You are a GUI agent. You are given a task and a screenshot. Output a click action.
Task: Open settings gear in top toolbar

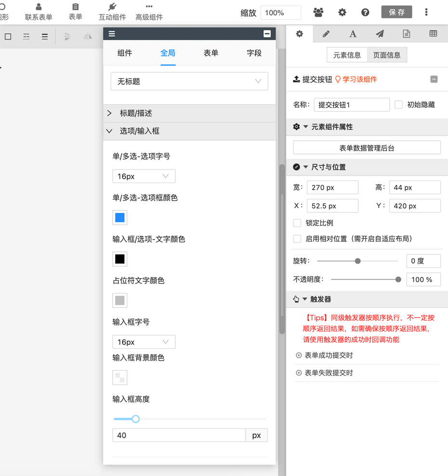[x=342, y=12]
